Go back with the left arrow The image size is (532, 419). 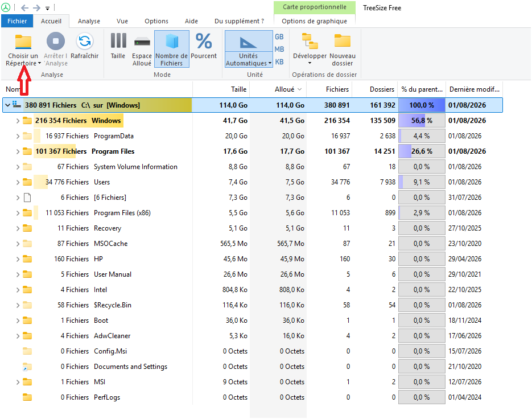tap(25, 8)
